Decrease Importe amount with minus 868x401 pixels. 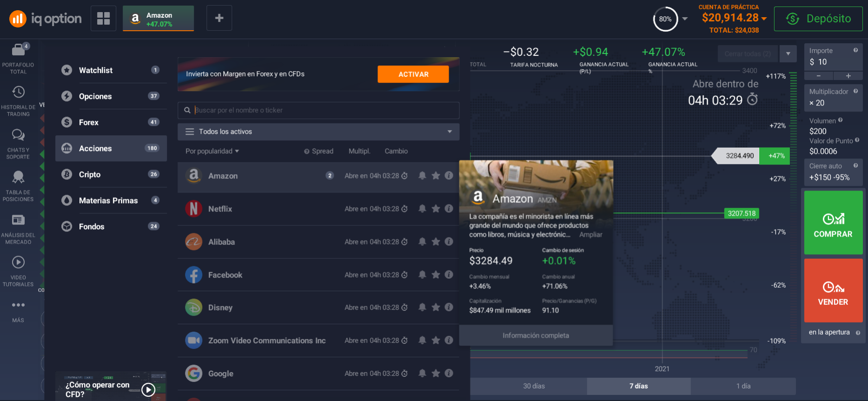point(818,76)
